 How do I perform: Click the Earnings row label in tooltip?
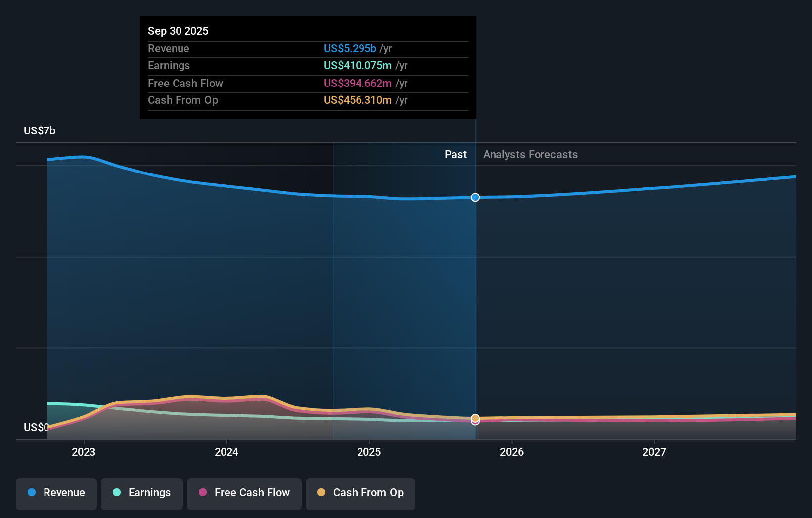click(169, 65)
